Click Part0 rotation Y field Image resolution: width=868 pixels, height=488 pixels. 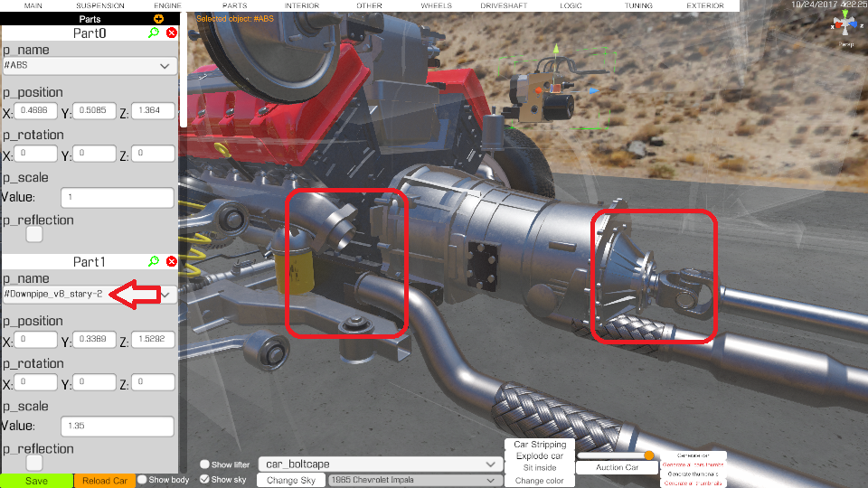94,154
